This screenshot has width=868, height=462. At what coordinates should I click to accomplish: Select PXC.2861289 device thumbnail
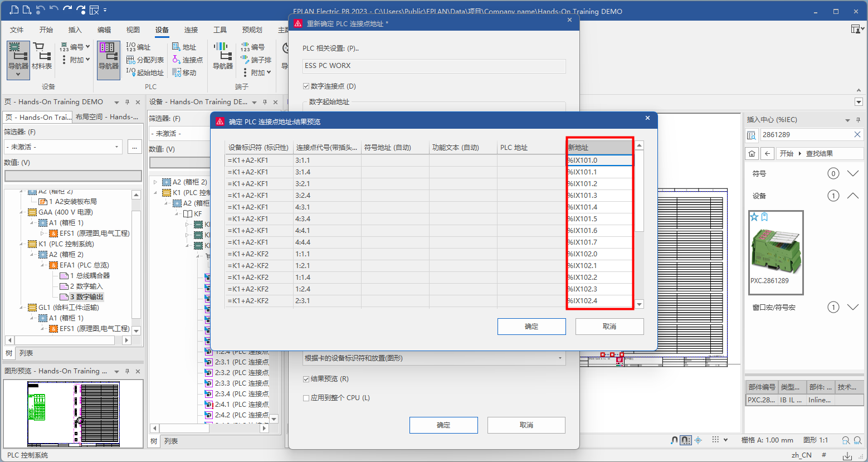[776, 252]
